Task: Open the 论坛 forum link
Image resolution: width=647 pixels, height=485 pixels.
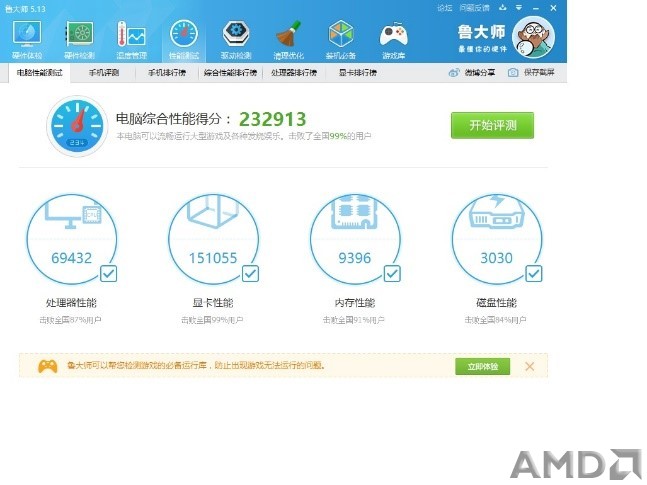Action: 444,8
